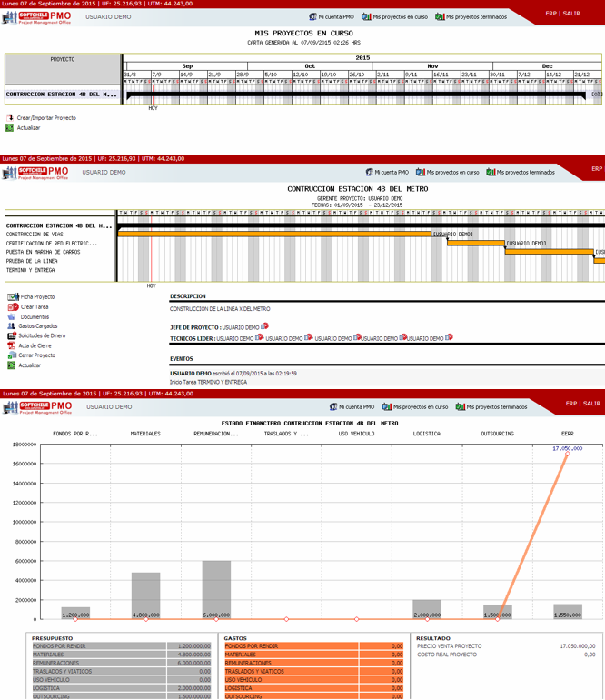Click Actualizar below Cerrar Proyecto
Viewport: 605px width, 700px height.
(13, 365)
